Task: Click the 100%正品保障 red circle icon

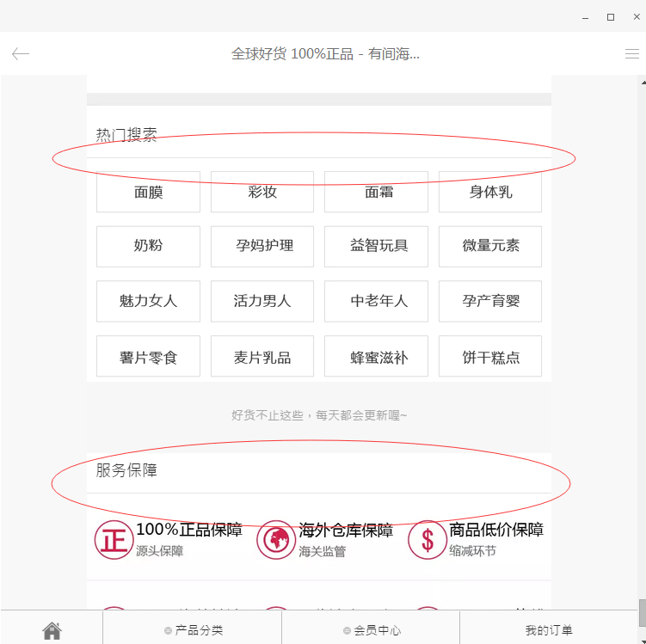Action: tap(114, 540)
